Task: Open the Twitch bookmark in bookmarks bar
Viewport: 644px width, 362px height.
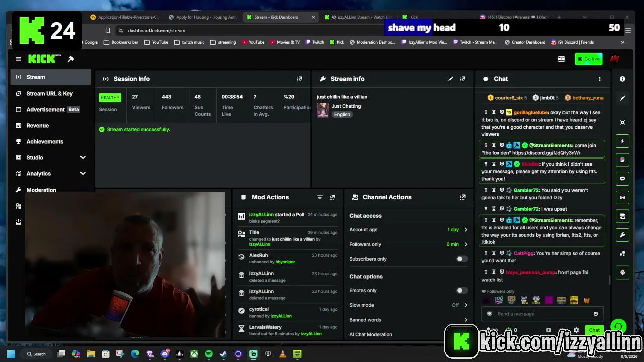Action: pyautogui.click(x=314, y=42)
